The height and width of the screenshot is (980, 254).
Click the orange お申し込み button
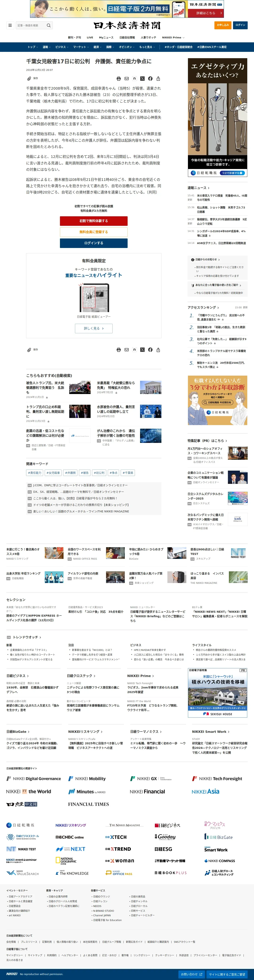pos(223,26)
